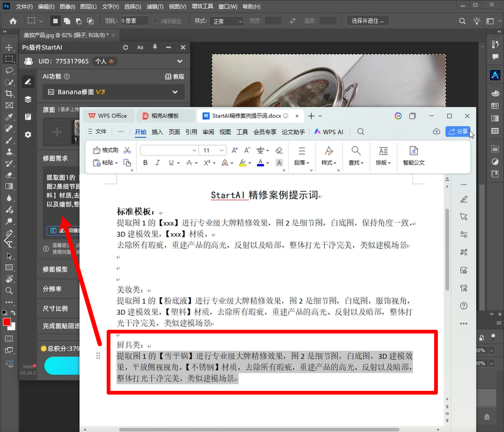Image resolution: width=504 pixels, height=432 pixels.
Task: Click the add image plus box under 原图
Action: (x=57, y=132)
